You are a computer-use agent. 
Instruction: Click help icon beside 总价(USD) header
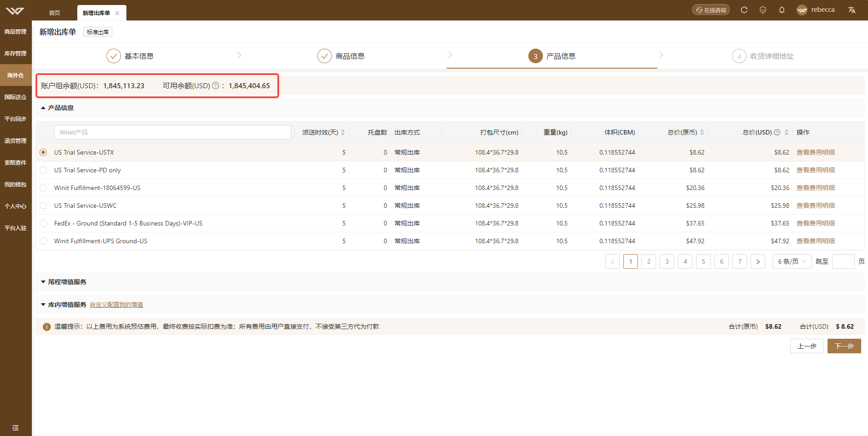coord(777,132)
